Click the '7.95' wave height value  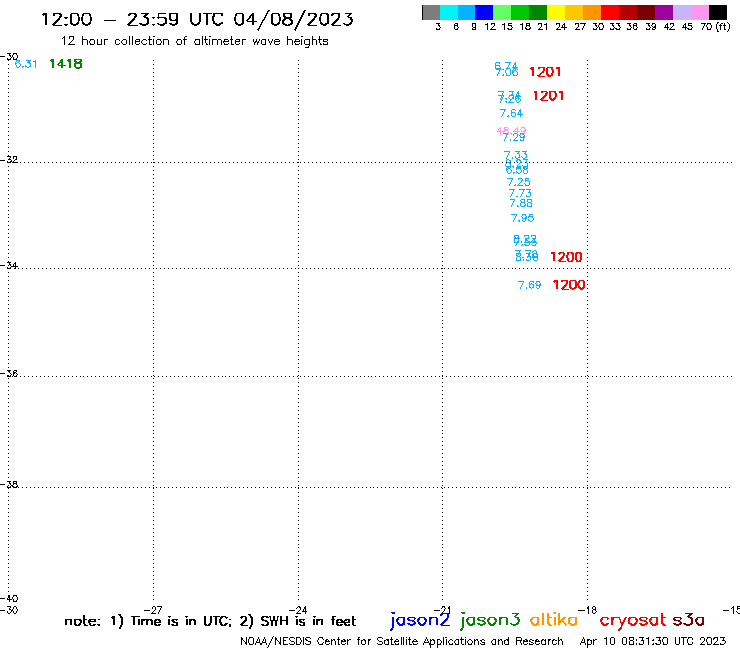point(522,218)
